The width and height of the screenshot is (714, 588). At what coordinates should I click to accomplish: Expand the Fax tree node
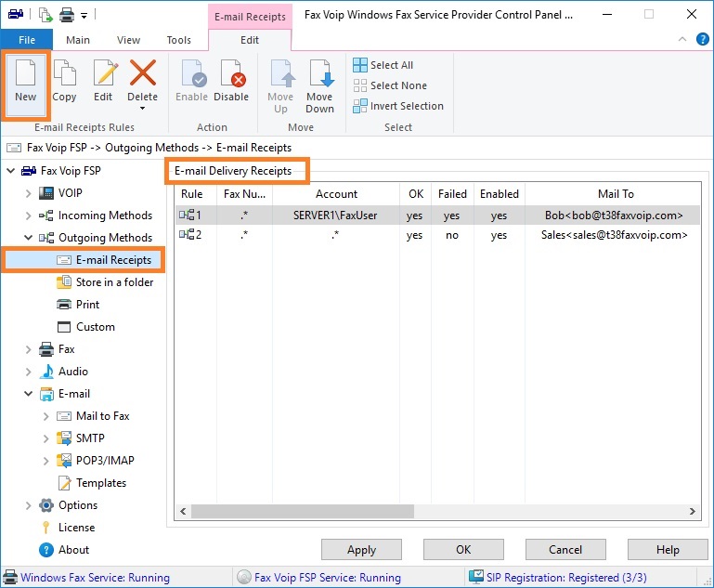point(28,350)
